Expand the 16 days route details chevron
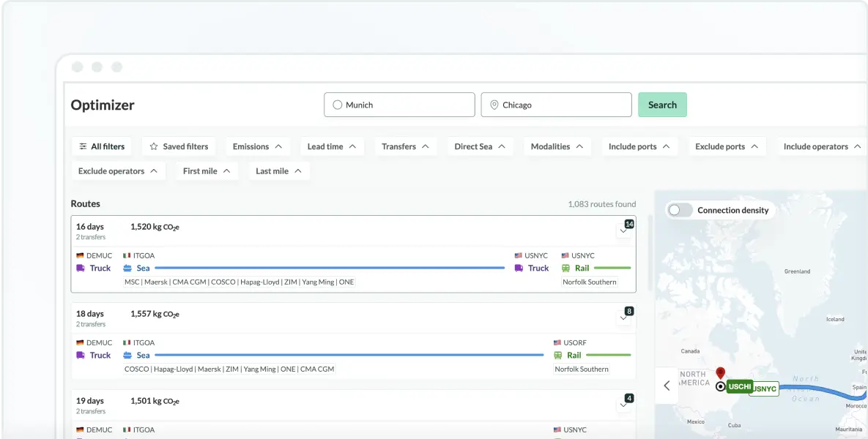 point(623,230)
